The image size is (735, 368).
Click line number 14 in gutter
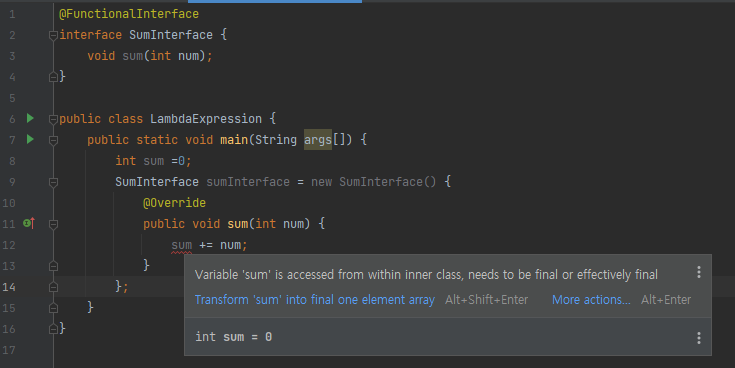click(9, 287)
